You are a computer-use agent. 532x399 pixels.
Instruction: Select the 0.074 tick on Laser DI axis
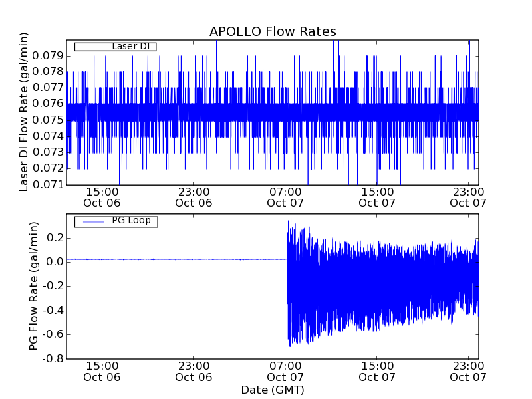(48, 136)
